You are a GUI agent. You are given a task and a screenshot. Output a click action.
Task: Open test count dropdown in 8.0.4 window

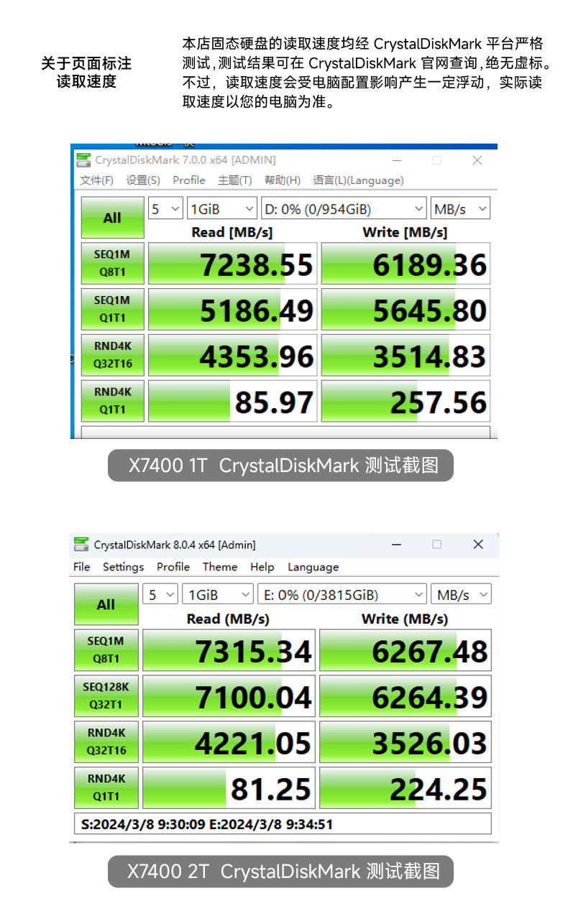pos(160,595)
